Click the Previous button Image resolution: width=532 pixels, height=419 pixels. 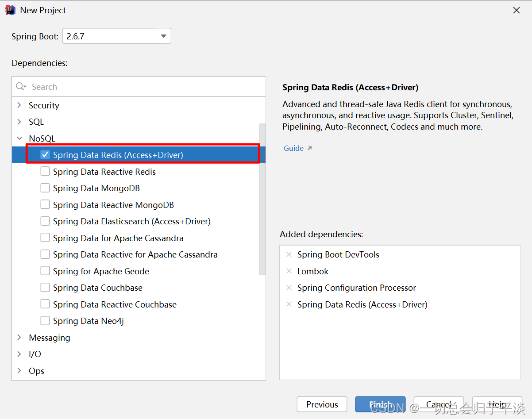pos(322,404)
